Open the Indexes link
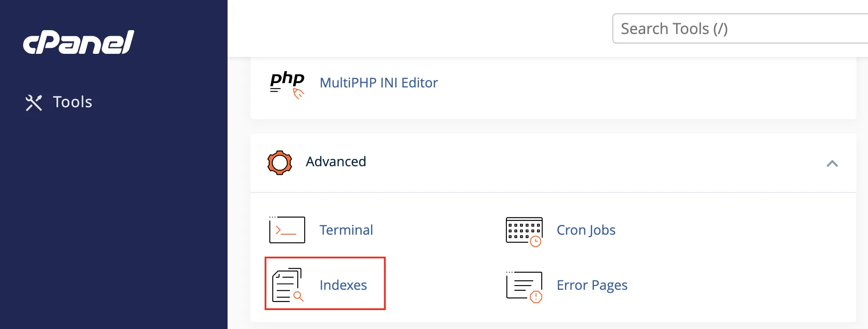This screenshot has width=868, height=329. tap(343, 285)
